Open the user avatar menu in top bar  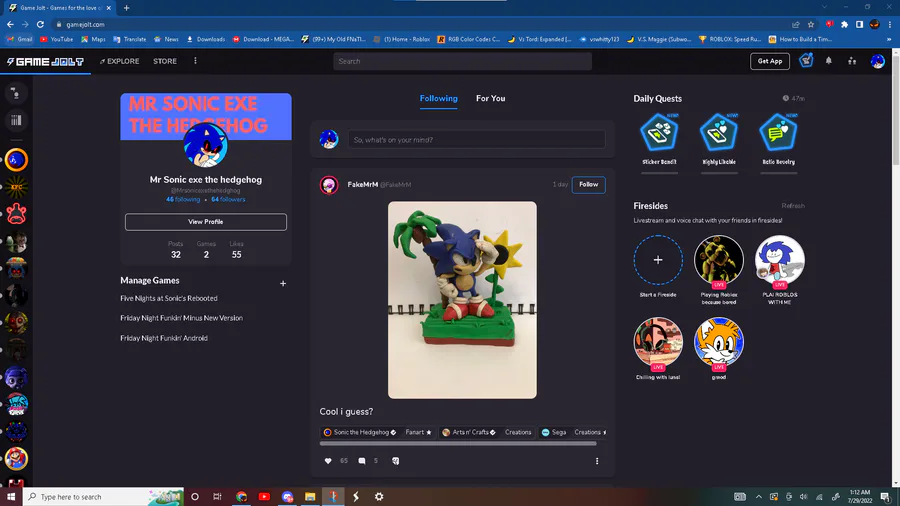pyautogui.click(x=877, y=61)
